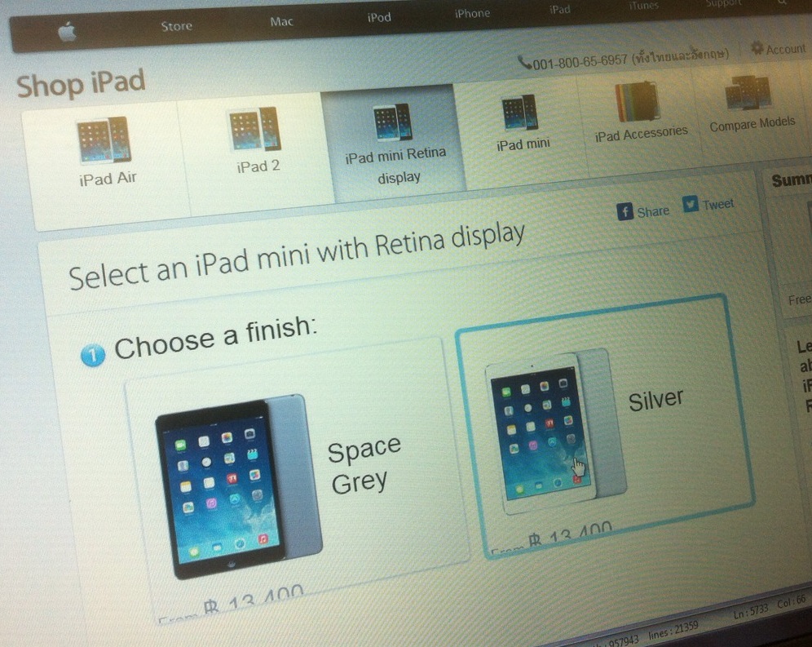
Task: Click the iPad mini product image
Action: point(519,113)
